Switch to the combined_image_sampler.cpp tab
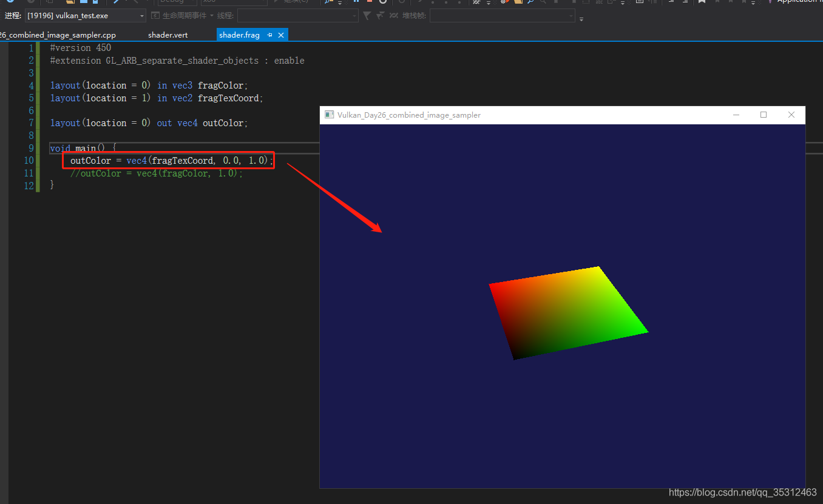 pyautogui.click(x=58, y=35)
